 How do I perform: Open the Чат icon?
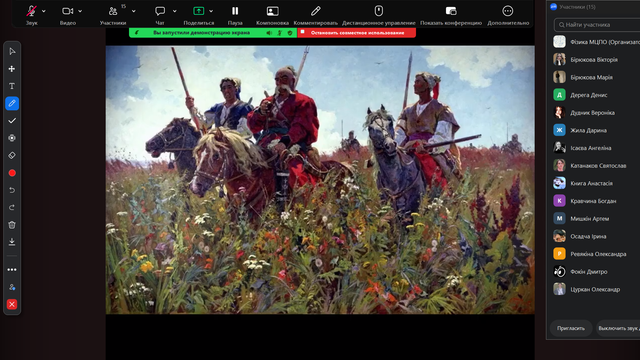(x=160, y=11)
